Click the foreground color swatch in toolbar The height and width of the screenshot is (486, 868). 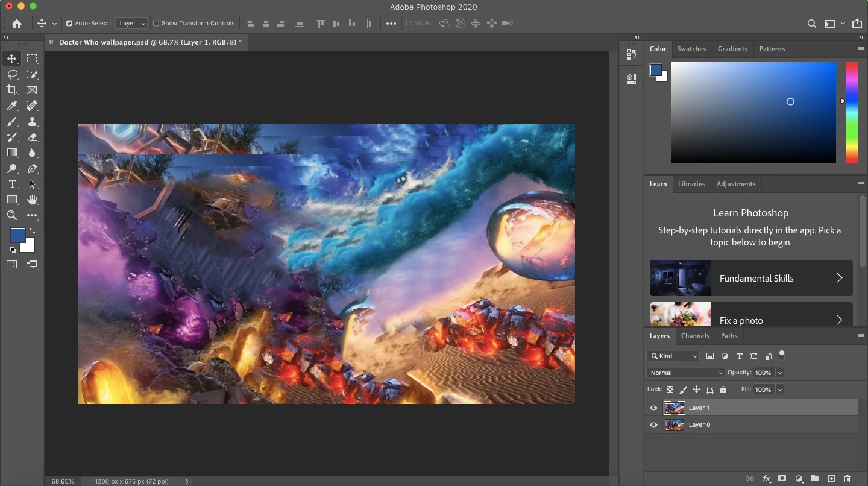click(17, 235)
